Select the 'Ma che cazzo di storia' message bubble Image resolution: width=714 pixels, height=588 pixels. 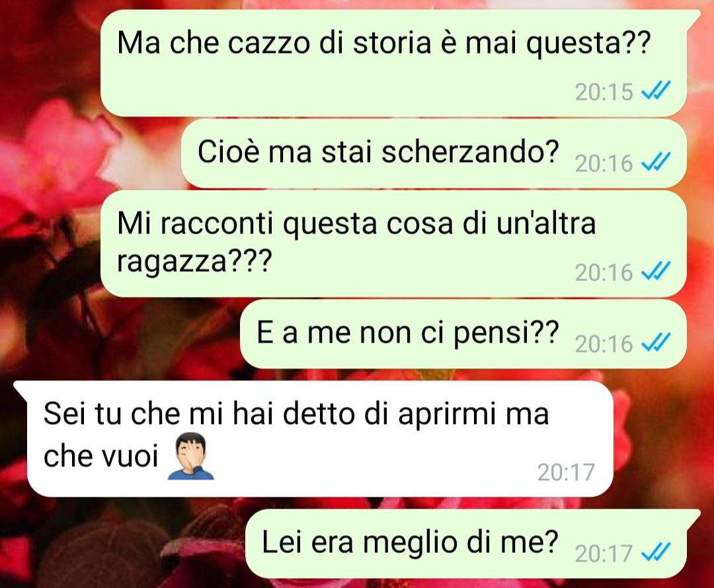coord(394,63)
